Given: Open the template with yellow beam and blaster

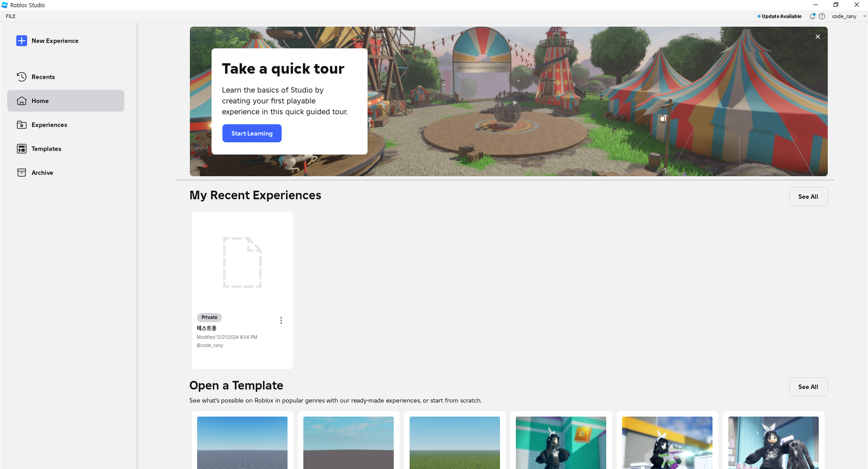Looking at the screenshot, I should (667, 443).
